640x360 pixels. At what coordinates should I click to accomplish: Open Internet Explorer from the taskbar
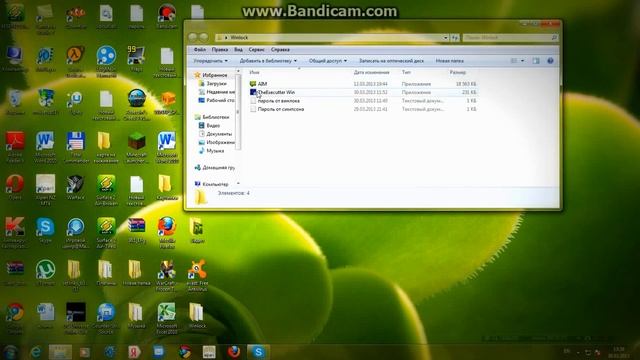pyautogui.click(x=36, y=352)
